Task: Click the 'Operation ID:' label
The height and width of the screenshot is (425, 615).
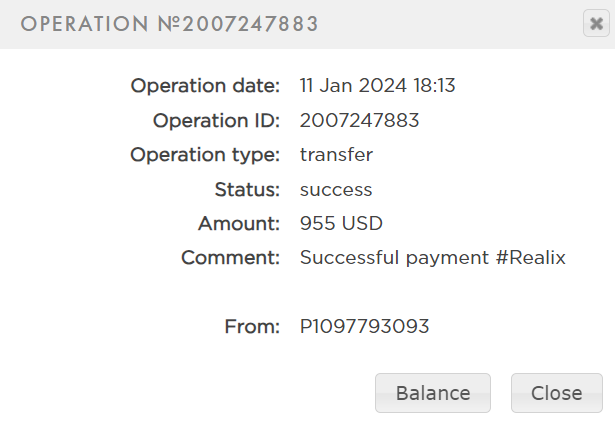Action: [216, 121]
